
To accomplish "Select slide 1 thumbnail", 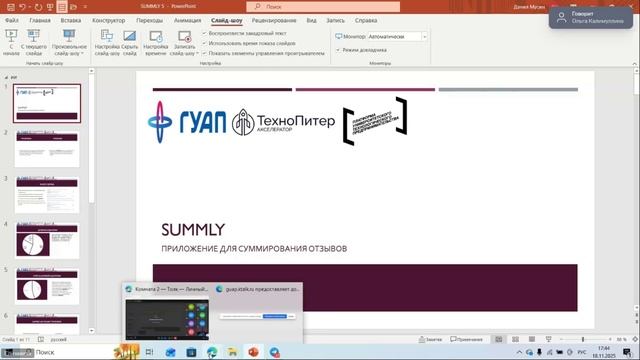I will 47,103.
